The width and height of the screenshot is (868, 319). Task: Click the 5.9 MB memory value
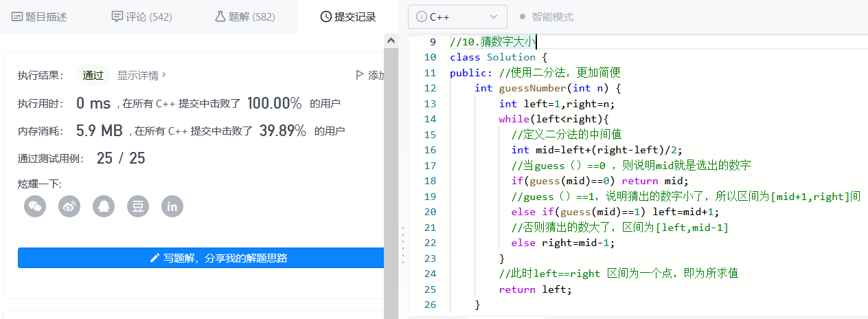click(x=100, y=131)
